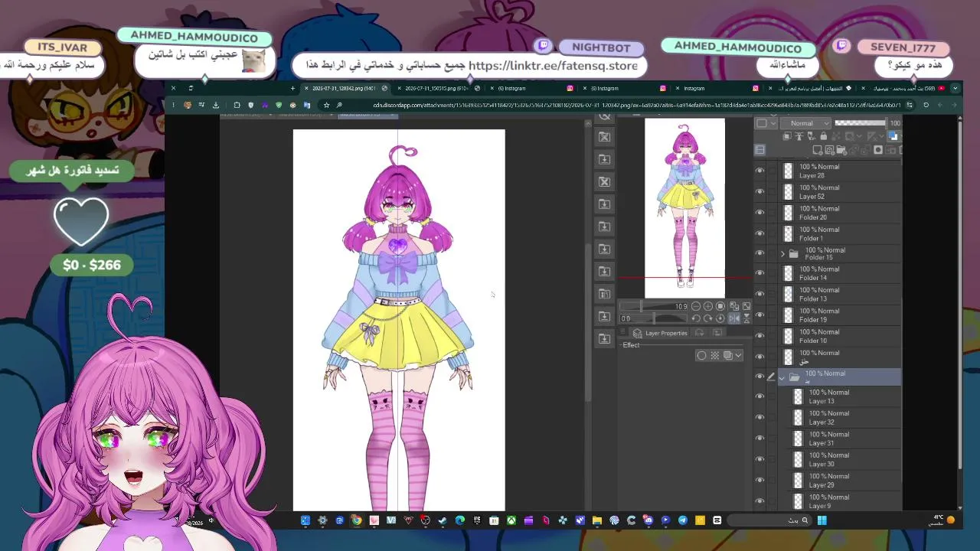
Task: Toggle visibility of Folder 14
Action: (759, 273)
